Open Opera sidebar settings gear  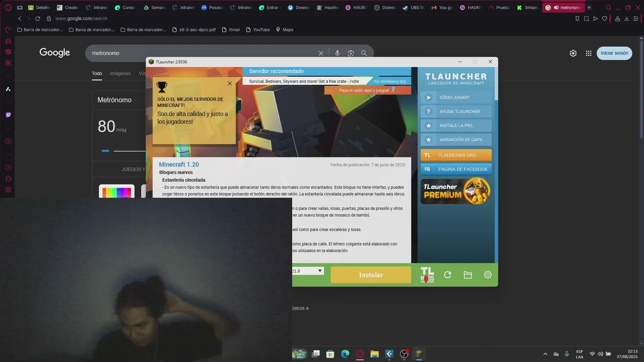8,190
